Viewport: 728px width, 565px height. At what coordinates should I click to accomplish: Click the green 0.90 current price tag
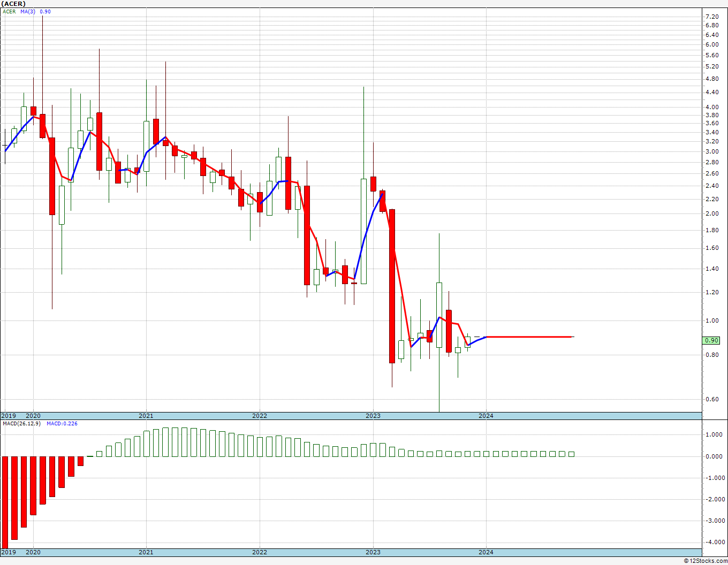pyautogui.click(x=711, y=340)
